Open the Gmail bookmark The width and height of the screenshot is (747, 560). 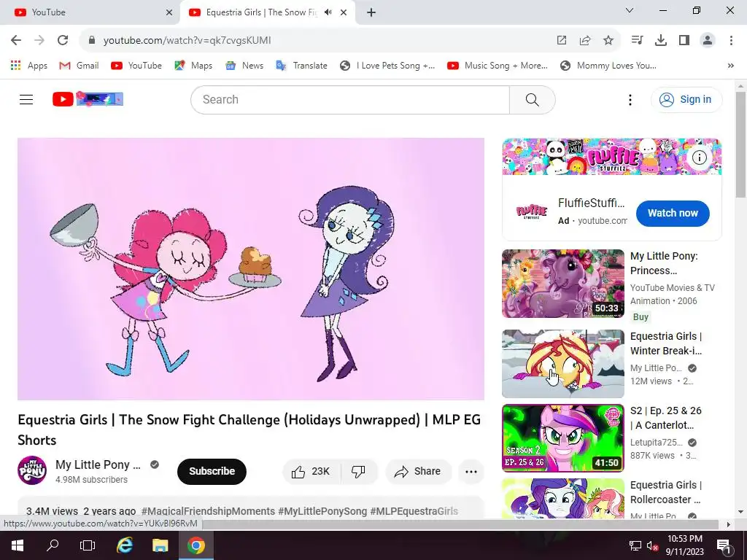tap(79, 66)
